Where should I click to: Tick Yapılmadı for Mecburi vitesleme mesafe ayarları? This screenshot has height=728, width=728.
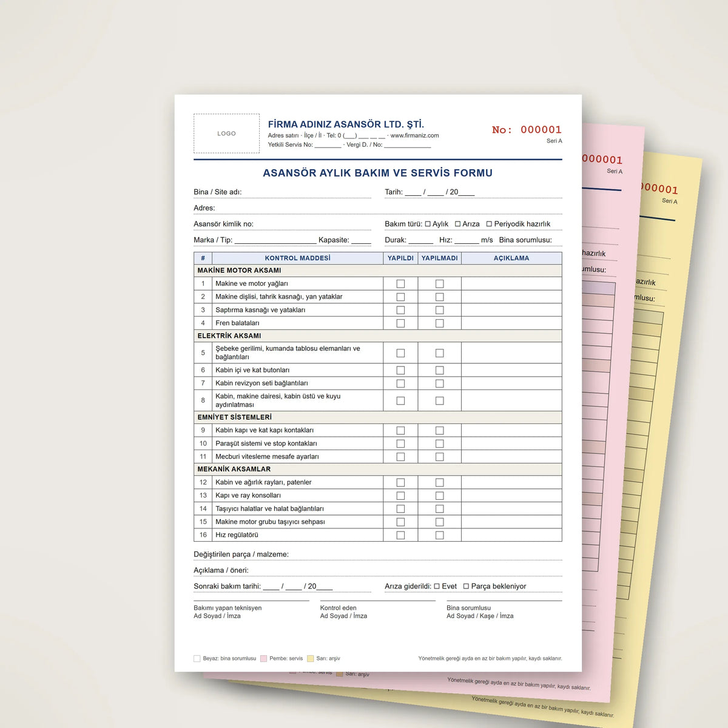pyautogui.click(x=439, y=457)
